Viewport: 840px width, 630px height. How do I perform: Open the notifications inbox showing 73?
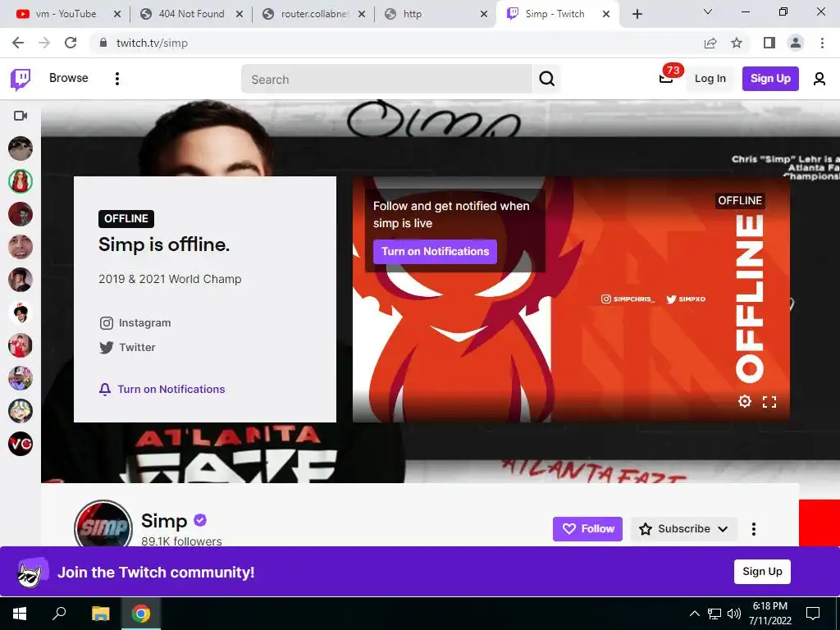coord(666,78)
